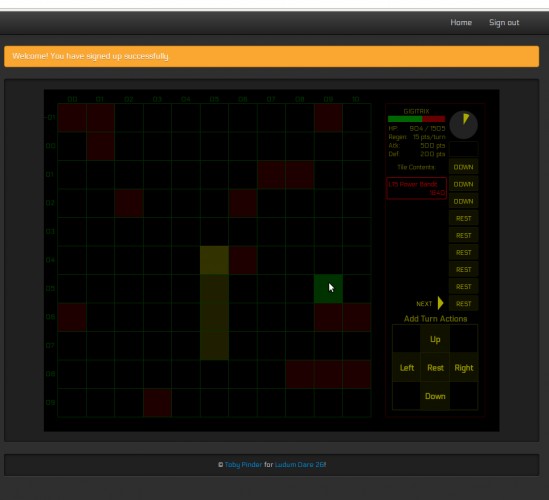Click the round turn timer dial

[464, 125]
